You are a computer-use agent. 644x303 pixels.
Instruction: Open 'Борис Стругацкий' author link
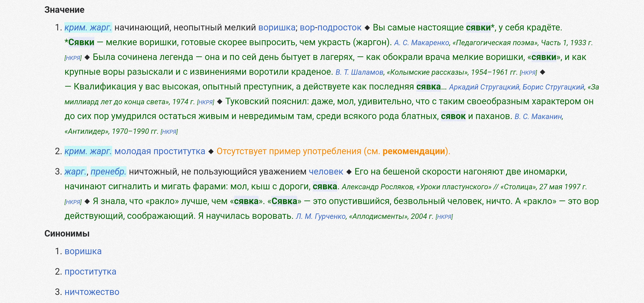tap(553, 87)
